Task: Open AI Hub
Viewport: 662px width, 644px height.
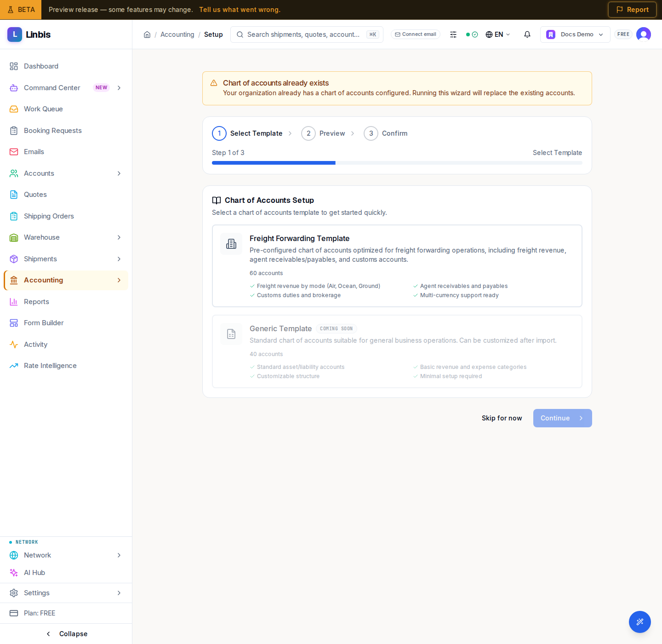Action: [x=66, y=573]
